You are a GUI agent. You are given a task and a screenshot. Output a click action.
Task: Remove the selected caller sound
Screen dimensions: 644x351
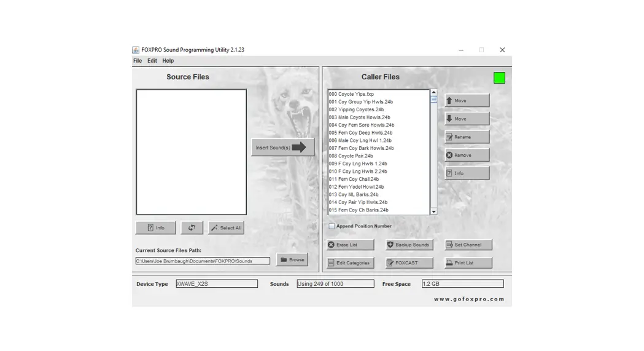(467, 155)
